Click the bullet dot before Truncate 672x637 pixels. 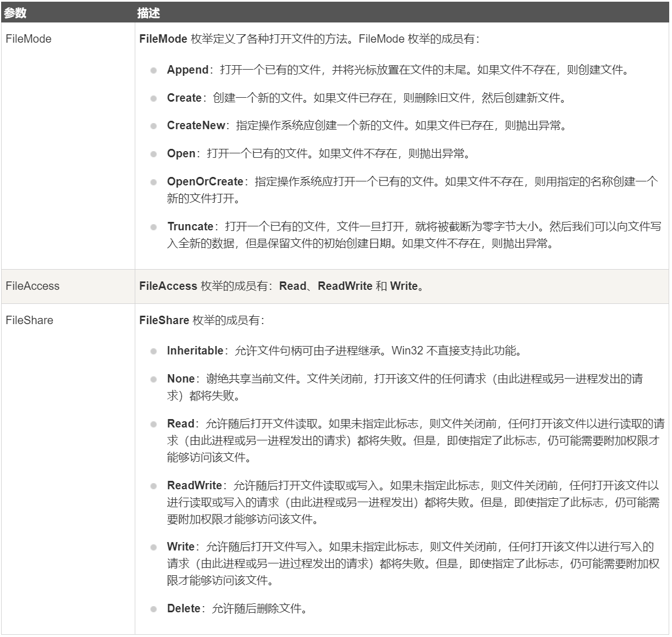(153, 228)
